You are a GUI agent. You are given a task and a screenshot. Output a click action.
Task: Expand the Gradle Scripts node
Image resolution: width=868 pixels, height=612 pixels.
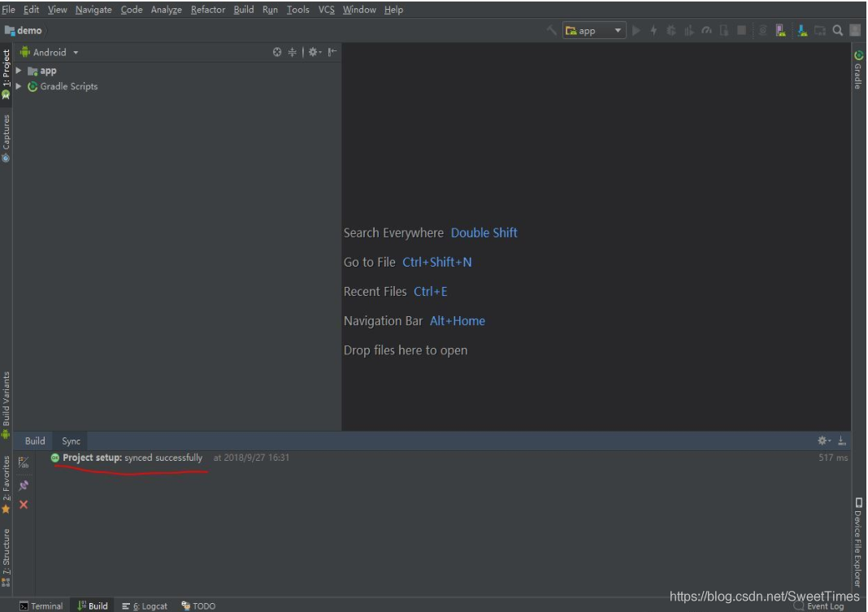click(x=19, y=86)
